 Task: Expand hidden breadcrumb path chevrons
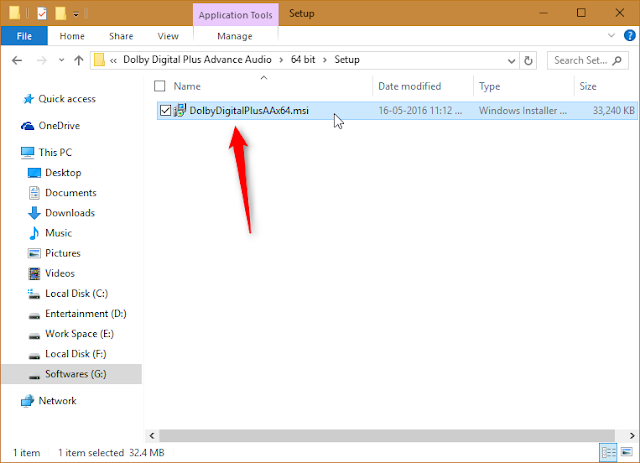[113, 60]
